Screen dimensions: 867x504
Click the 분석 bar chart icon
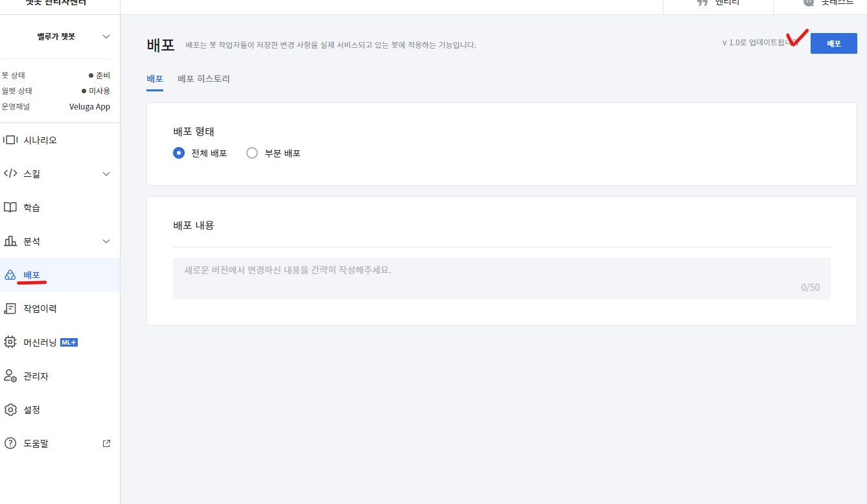point(10,241)
